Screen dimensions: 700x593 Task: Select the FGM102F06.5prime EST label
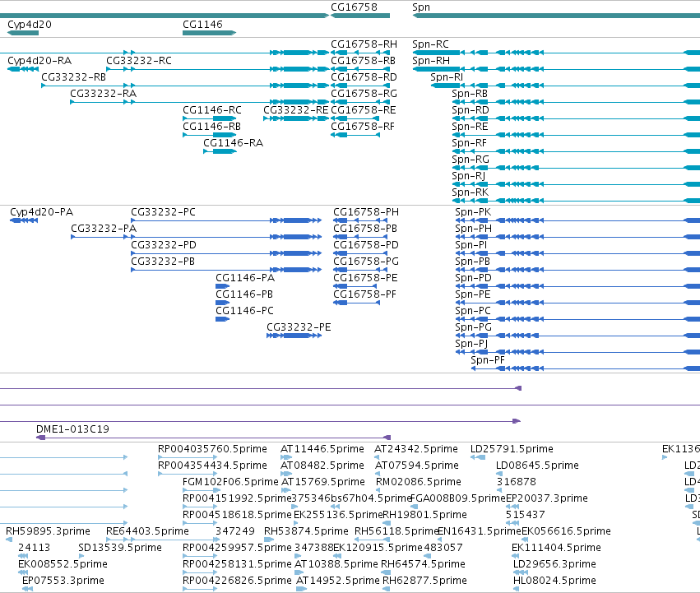coord(230,482)
